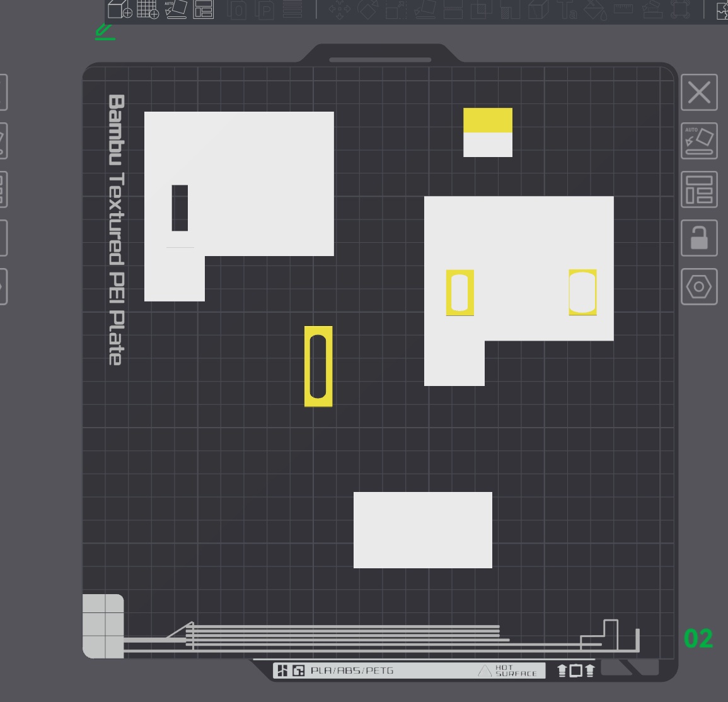The width and height of the screenshot is (728, 702).
Task: Select the Color painting bucket tool
Action: tap(596, 9)
